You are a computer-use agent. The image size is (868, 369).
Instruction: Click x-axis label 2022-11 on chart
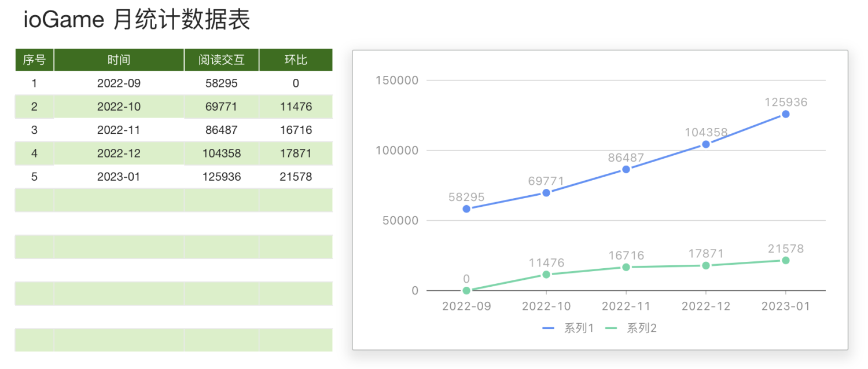point(626,306)
